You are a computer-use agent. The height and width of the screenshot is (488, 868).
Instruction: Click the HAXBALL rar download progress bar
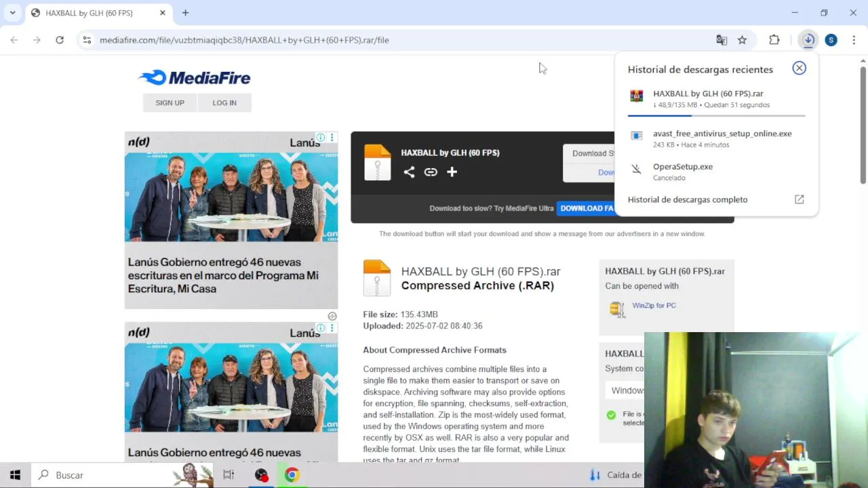click(x=717, y=116)
